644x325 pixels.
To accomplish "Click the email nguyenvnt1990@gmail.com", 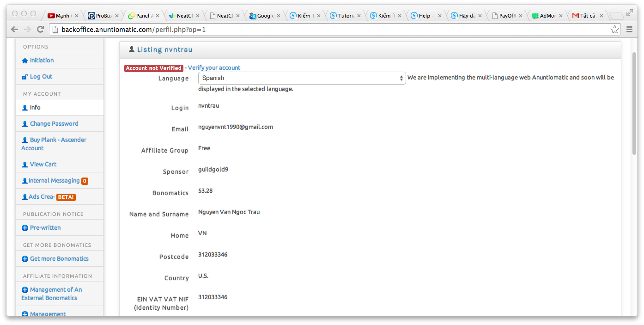I will pyautogui.click(x=236, y=127).
